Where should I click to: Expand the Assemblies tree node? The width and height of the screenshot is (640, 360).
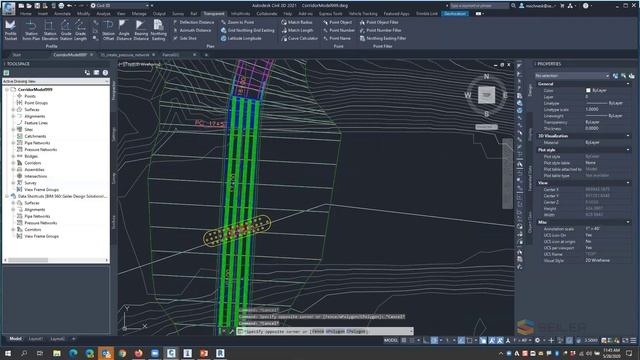[x=13, y=169]
